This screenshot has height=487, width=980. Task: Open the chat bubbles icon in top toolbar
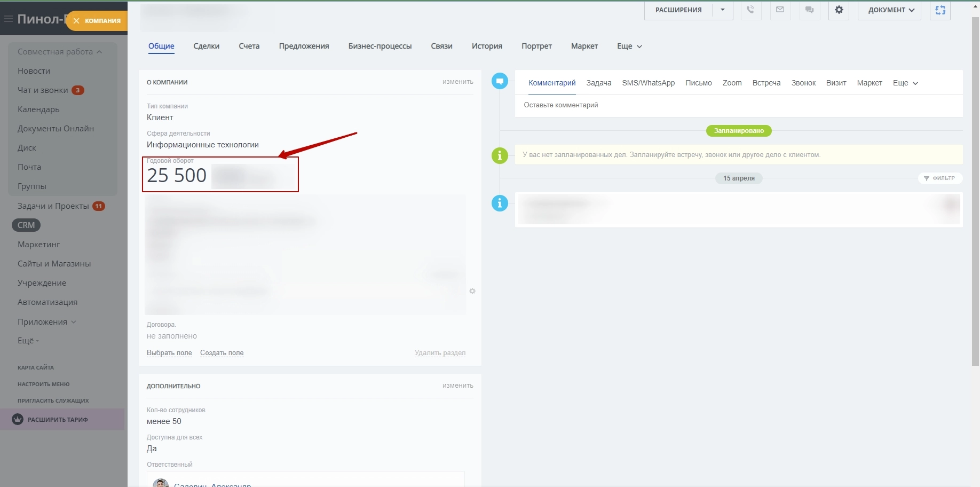(809, 10)
